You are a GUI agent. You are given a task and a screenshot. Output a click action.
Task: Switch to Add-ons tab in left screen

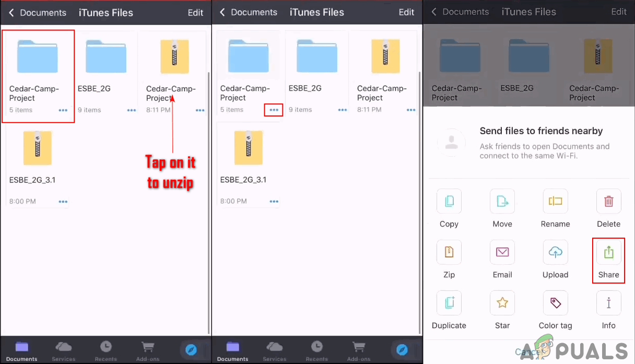[x=148, y=350]
